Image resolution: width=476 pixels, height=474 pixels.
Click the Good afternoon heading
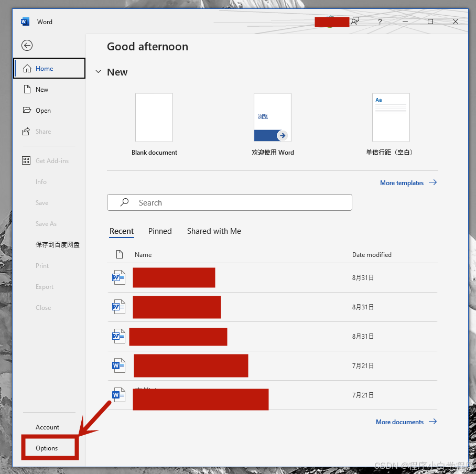coord(147,47)
